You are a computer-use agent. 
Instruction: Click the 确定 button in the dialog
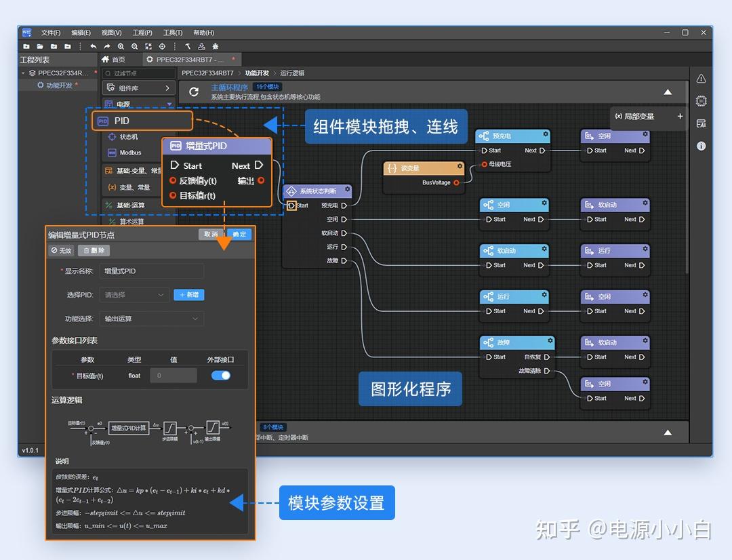(240, 234)
